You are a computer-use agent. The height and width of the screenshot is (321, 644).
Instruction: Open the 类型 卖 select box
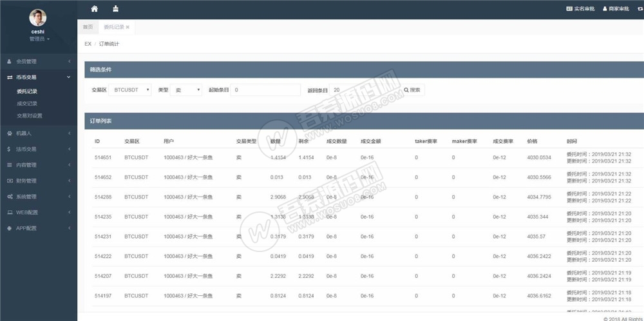click(186, 90)
